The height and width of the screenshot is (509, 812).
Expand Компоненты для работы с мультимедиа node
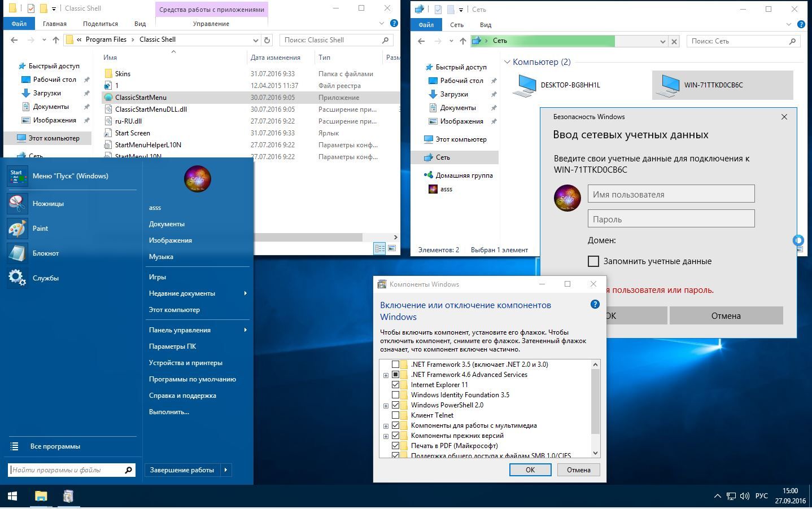[x=386, y=426]
